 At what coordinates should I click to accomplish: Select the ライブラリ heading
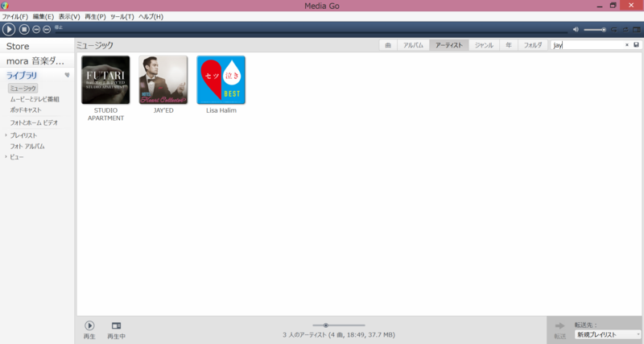tap(22, 75)
